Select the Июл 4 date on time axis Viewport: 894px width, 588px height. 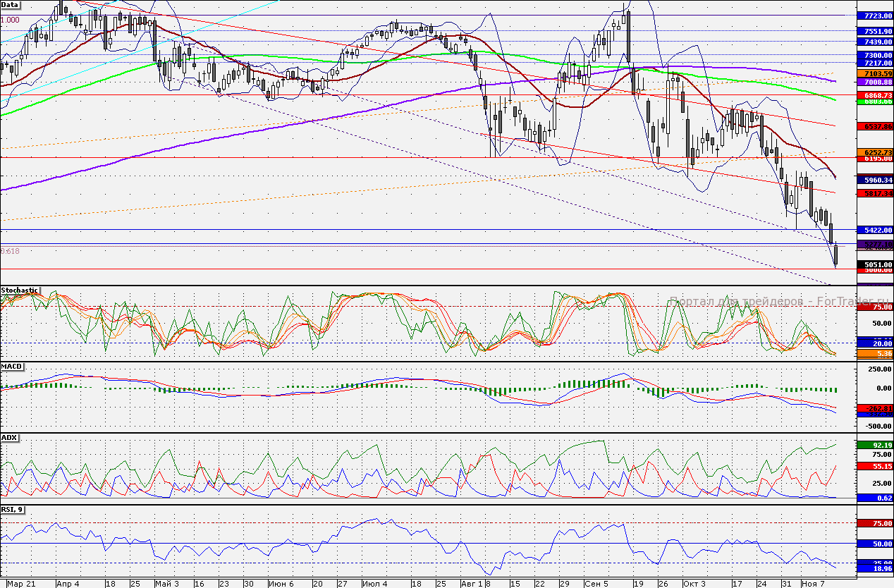coord(374,584)
